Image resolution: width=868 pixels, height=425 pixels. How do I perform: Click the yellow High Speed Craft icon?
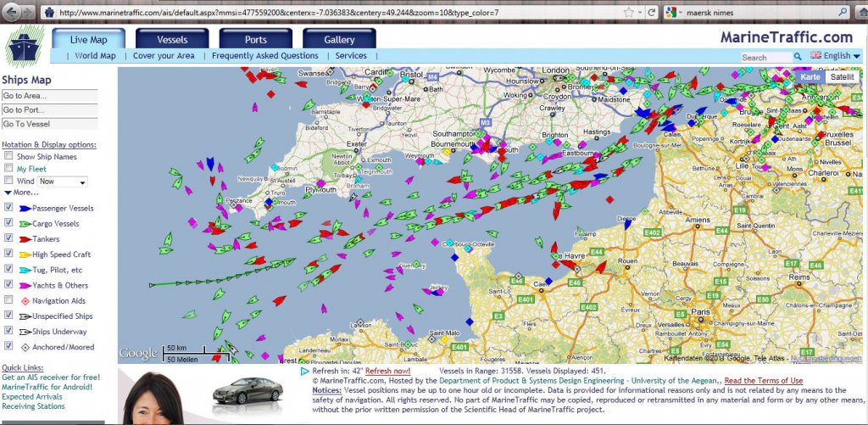[25, 254]
